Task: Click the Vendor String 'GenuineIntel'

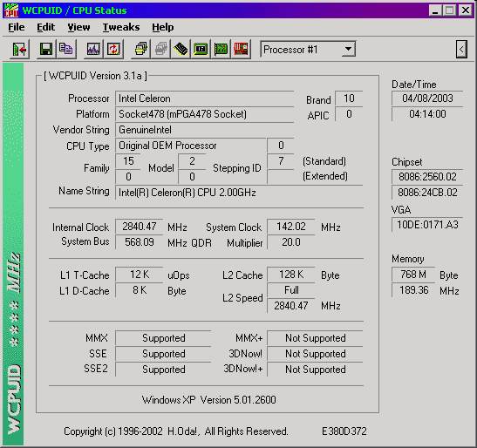Action: (204, 130)
